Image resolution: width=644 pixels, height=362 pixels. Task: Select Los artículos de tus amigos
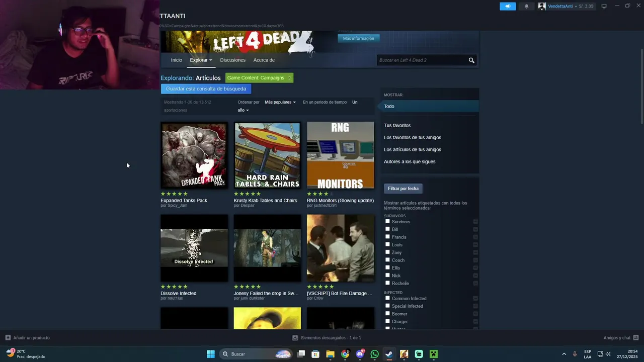[x=413, y=150]
